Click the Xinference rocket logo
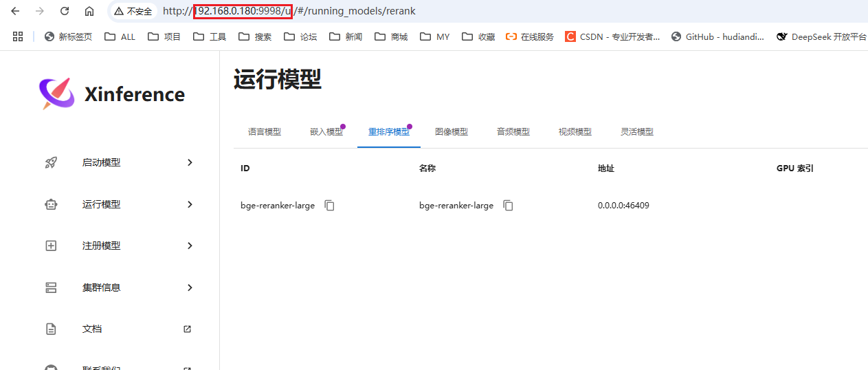Screen dimensions: 868x370 [56, 94]
